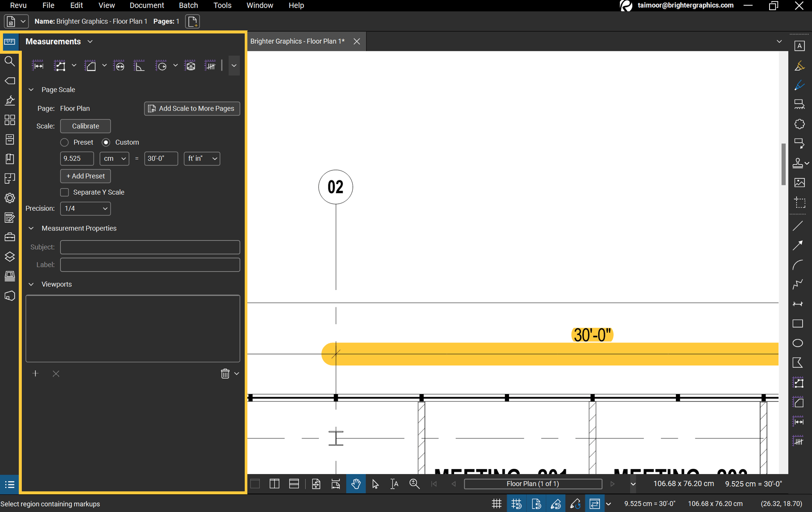Select the Polylength measurement tool
The height and width of the screenshot is (512, 812).
(60, 65)
